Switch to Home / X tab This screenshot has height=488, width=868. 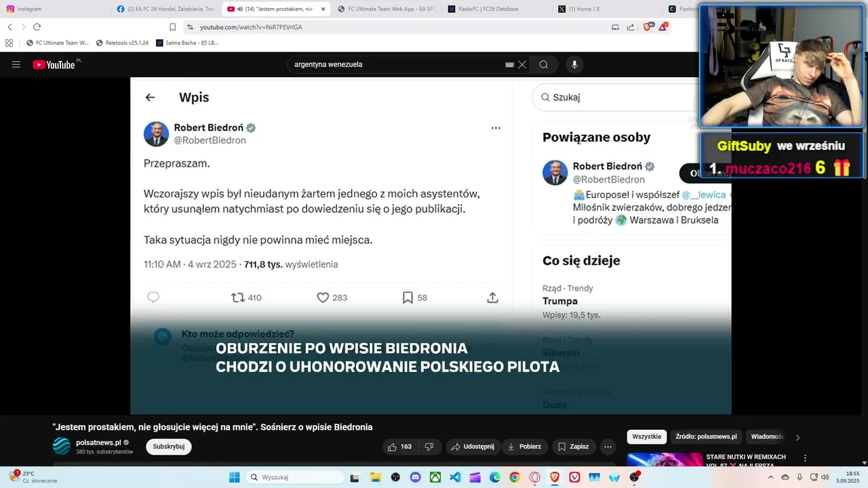608,9
